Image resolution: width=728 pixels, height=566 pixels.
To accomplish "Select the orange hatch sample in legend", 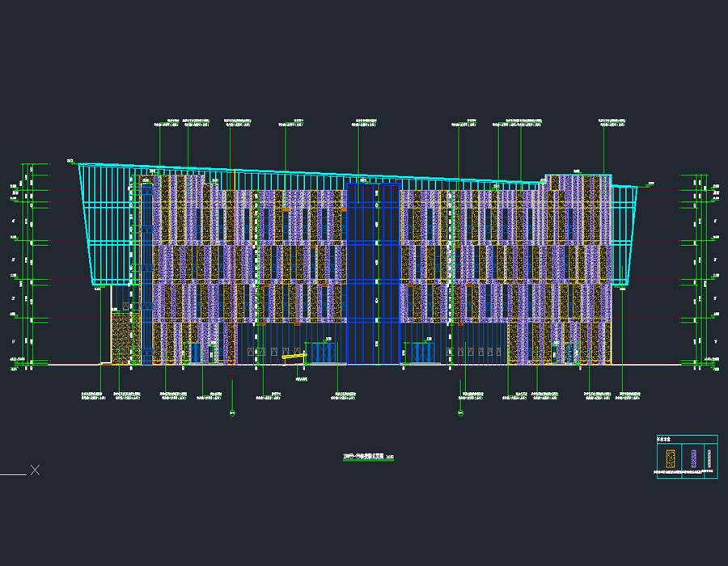I will tap(670, 458).
